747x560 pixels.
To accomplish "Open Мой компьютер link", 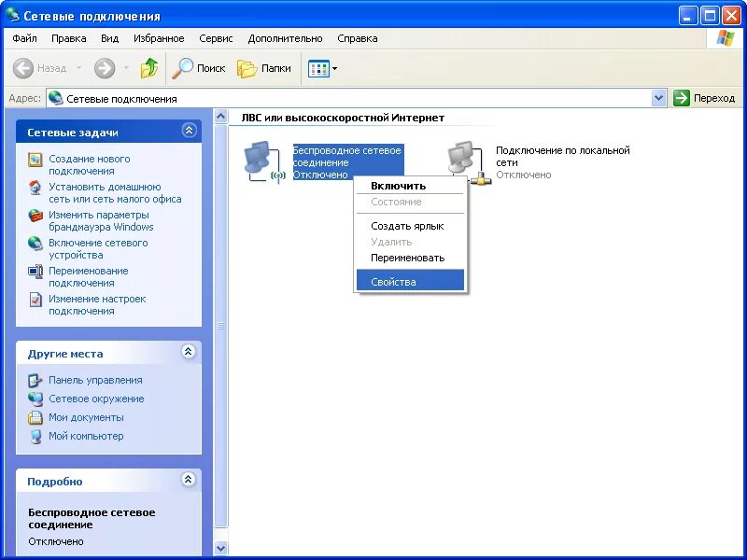I will [x=86, y=436].
